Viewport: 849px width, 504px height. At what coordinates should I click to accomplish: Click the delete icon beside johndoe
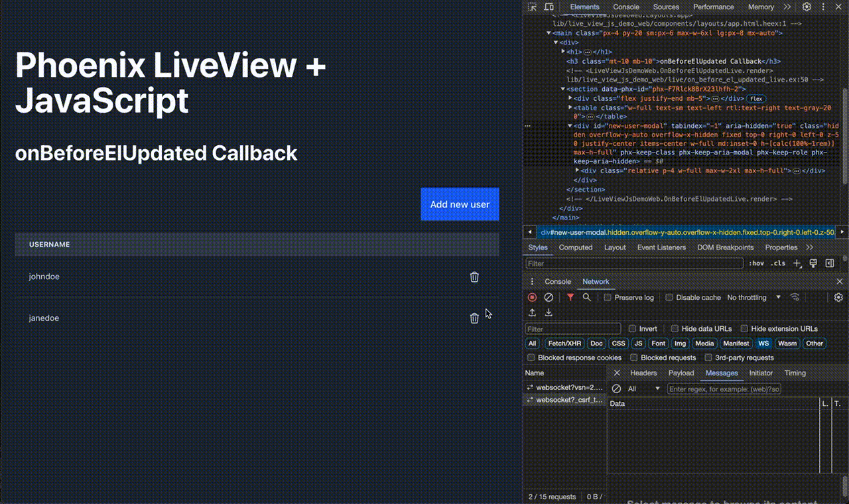474,277
